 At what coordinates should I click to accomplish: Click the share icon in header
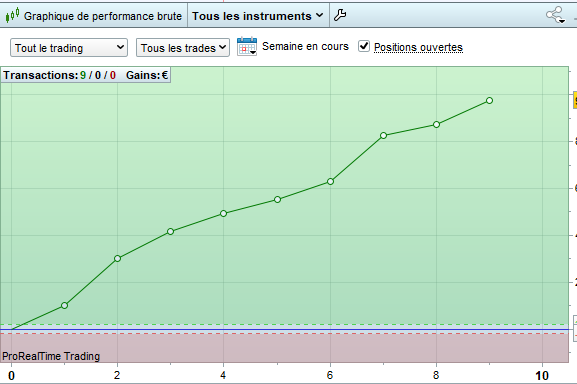tap(555, 15)
